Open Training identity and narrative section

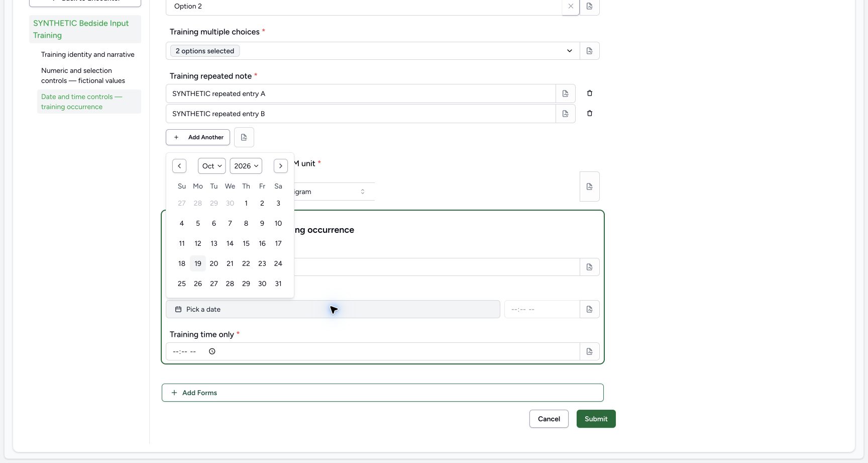point(88,54)
